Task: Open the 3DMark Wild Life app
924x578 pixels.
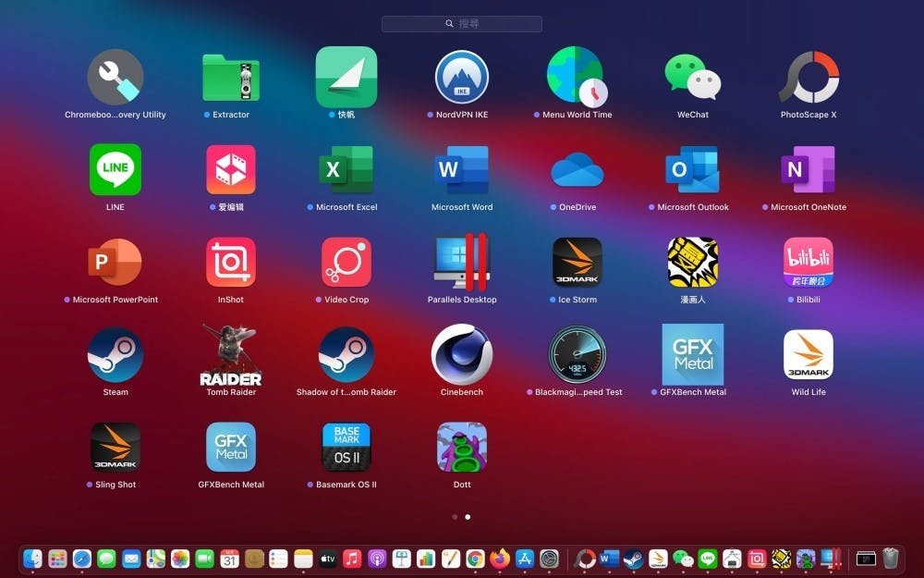Action: pyautogui.click(x=808, y=355)
